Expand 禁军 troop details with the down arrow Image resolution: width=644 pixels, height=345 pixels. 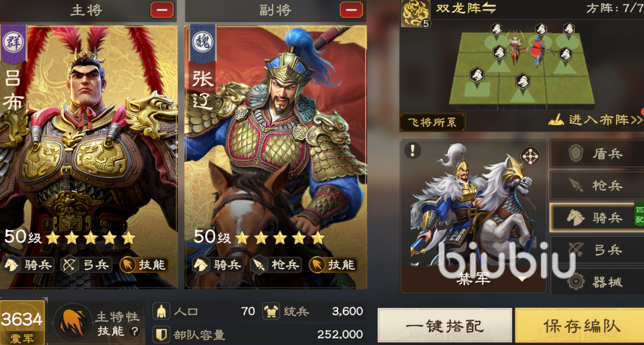coord(522,279)
